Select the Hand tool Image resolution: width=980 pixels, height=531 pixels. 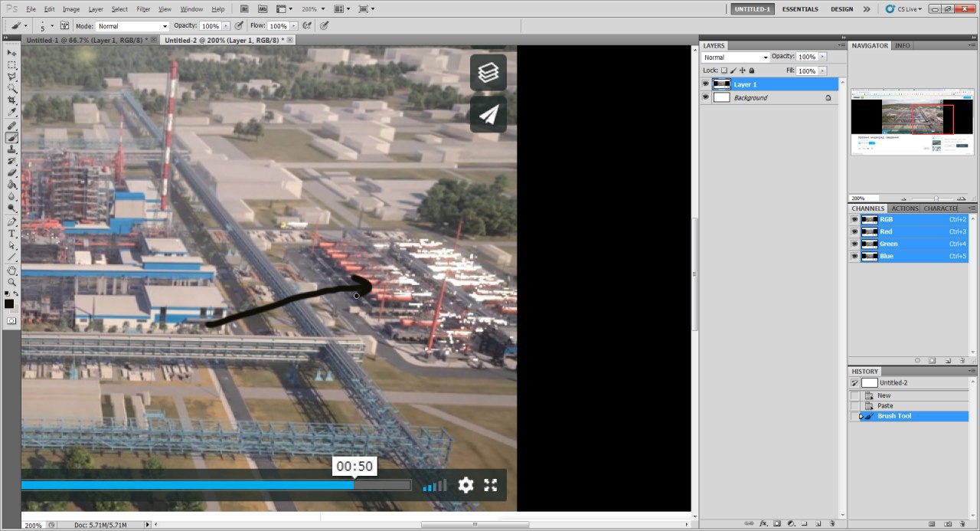click(11, 270)
